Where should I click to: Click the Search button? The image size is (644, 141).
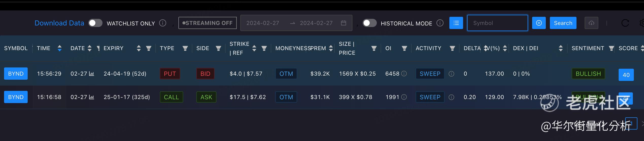click(x=563, y=23)
